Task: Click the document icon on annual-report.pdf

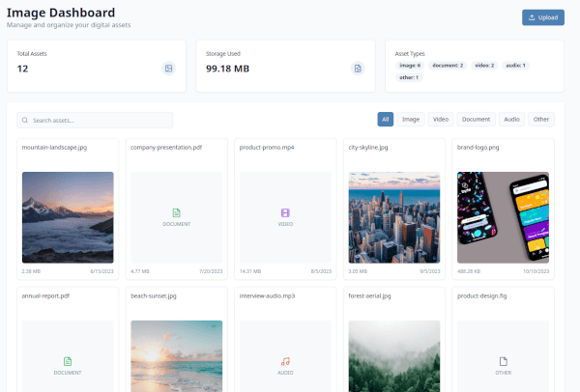Action: (x=68, y=361)
